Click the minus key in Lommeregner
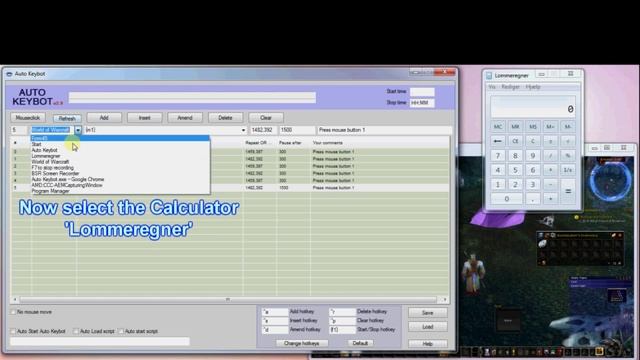640x360 pixels. point(550,184)
